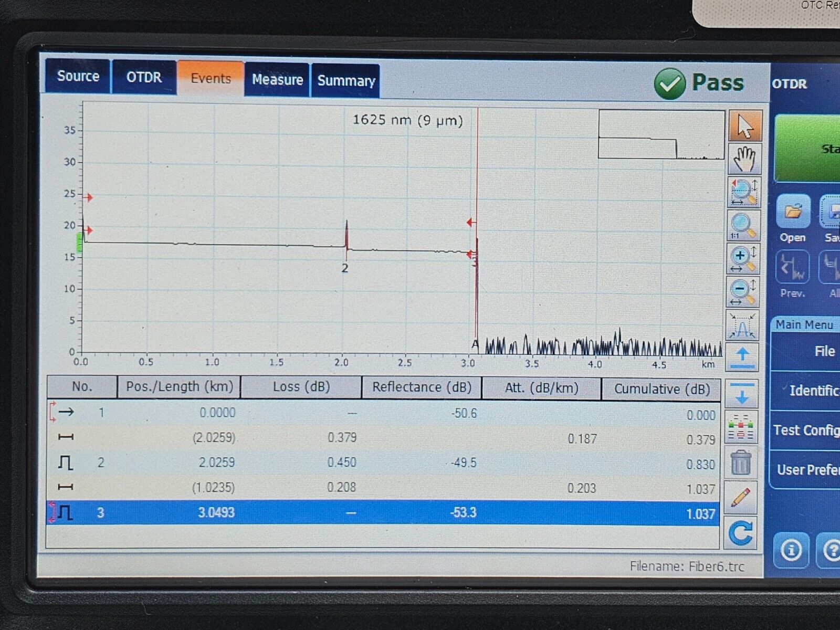Open the File main menu item
The height and width of the screenshot is (630, 840).
(x=824, y=351)
